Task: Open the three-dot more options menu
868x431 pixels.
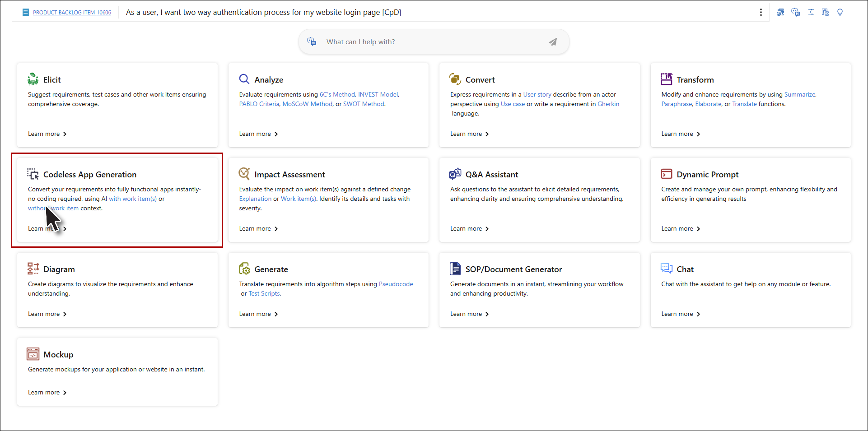Action: (x=761, y=12)
